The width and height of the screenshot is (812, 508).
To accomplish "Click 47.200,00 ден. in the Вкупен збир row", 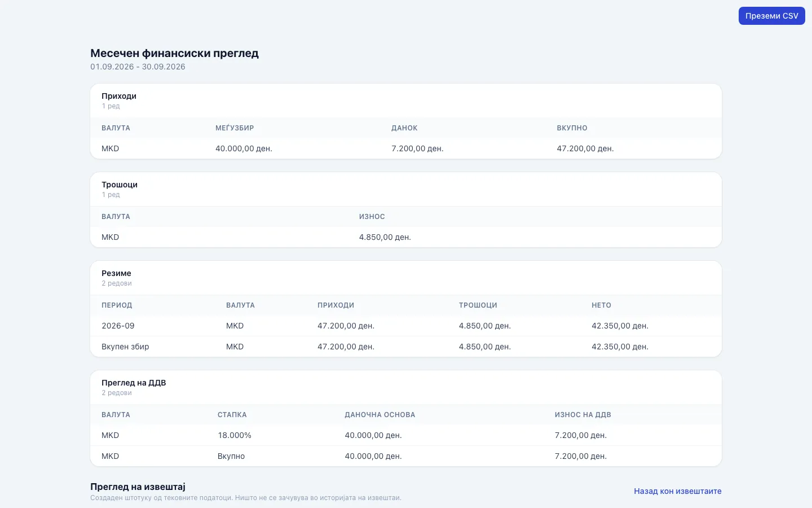I will (x=346, y=347).
